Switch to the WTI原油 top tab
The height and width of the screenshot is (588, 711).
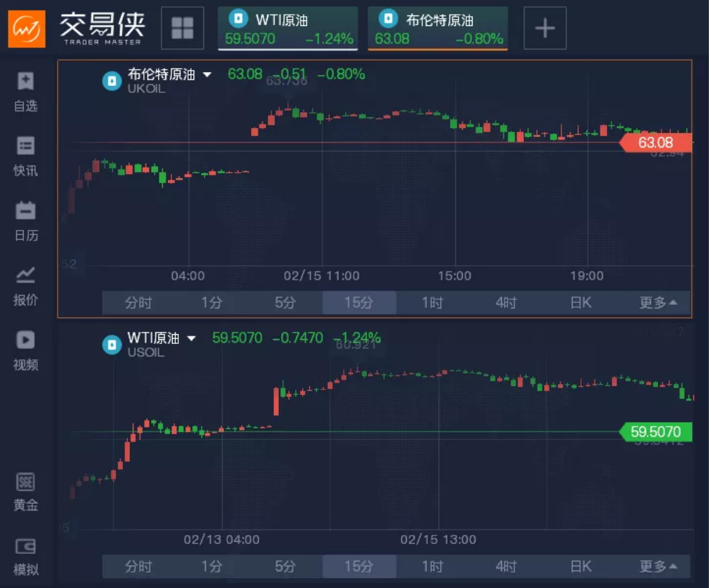(288, 29)
